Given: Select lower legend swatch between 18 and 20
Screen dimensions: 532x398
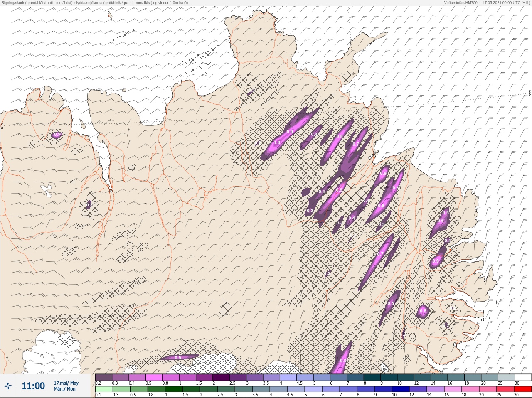Looking at the screenshot, I should point(470,389).
